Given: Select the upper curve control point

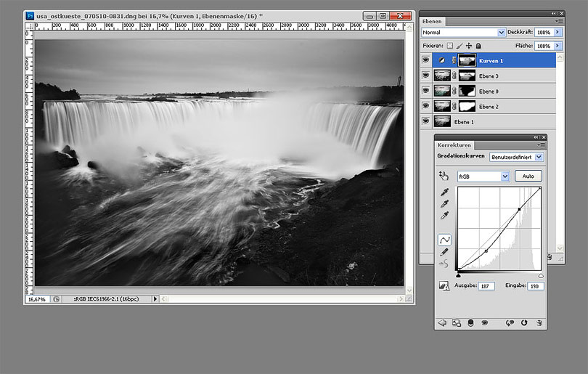Looking at the screenshot, I should pyautogui.click(x=519, y=209).
